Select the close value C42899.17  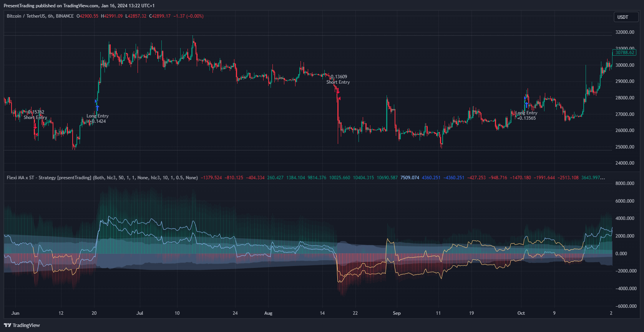coord(160,16)
